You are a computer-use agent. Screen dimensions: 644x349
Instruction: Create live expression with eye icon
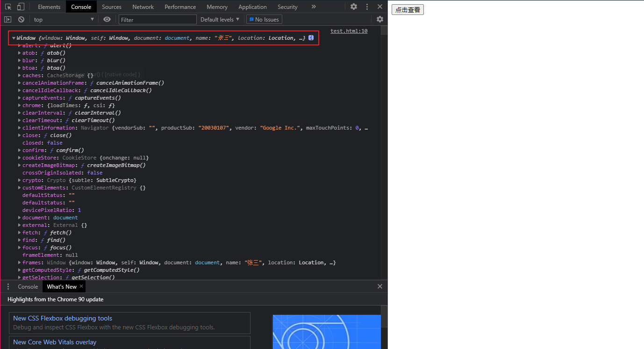107,19
